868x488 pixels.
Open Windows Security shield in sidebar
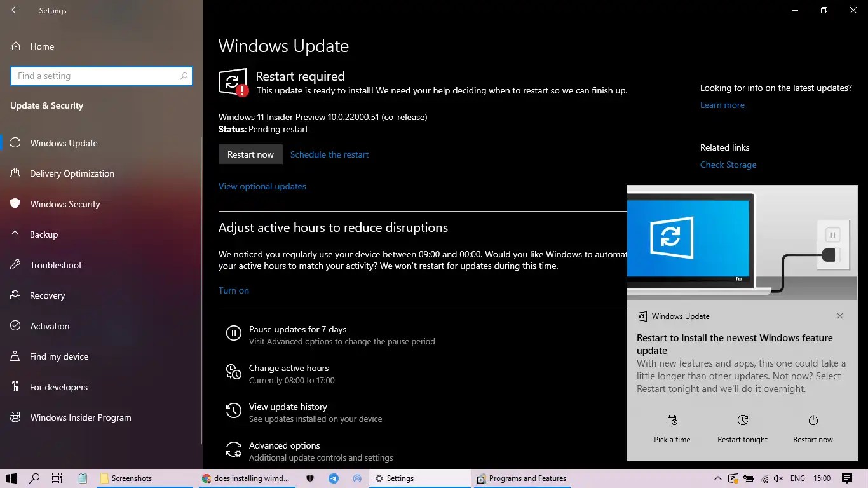coord(16,204)
